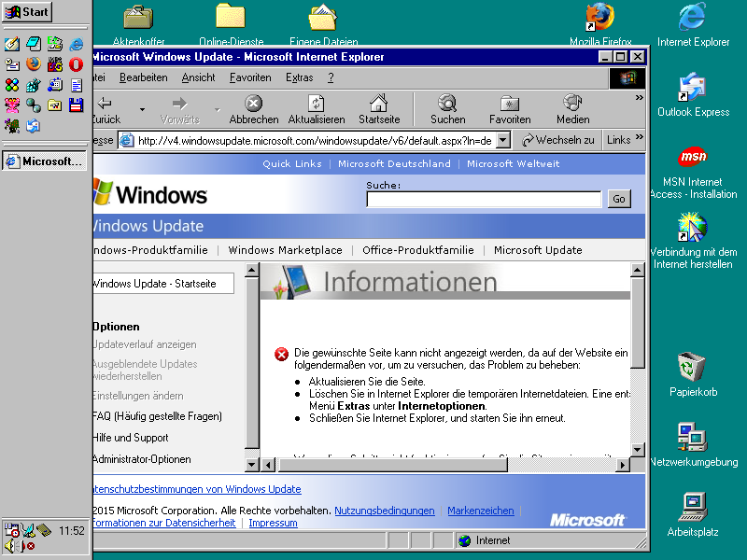Image resolution: width=747 pixels, height=560 pixels.
Task: Click the Microsoft Weltweit link
Action: (x=513, y=164)
